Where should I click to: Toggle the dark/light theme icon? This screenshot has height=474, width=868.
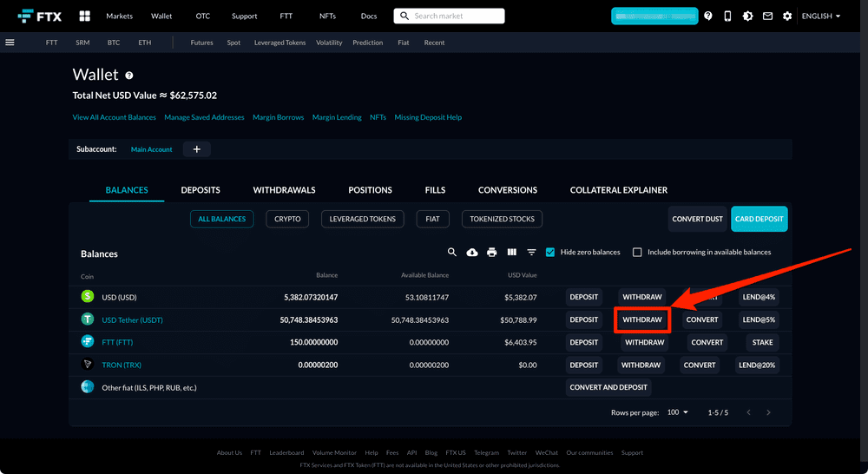(747, 16)
